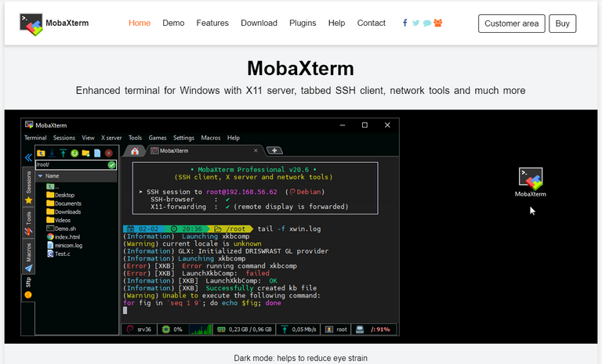Collapse the sidebar with the double chevron

click(28, 157)
